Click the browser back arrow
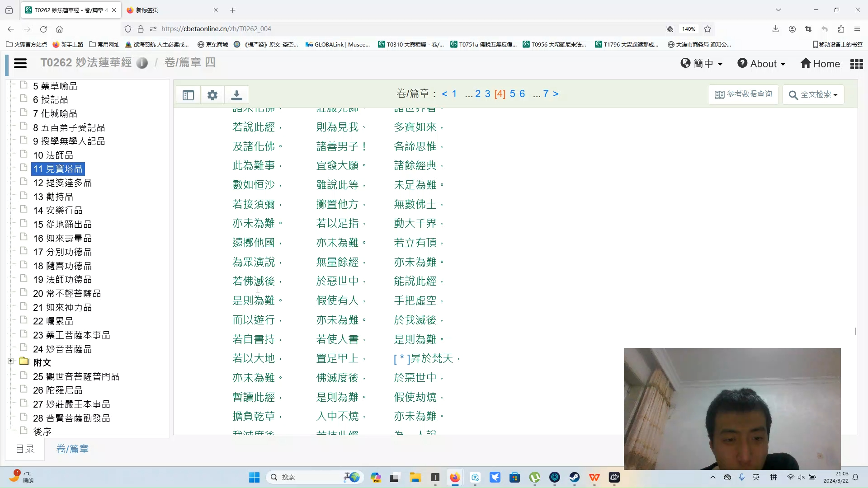 11,29
